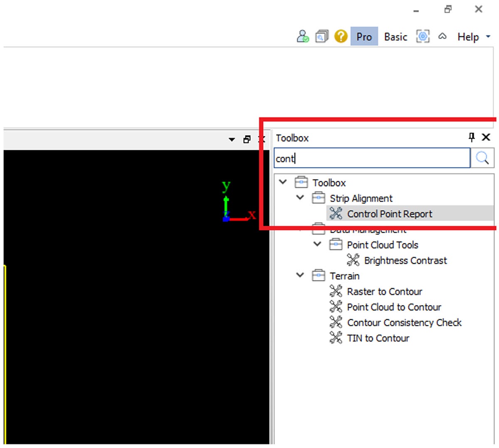Click the yellow question mark help icon
499x448 pixels.
(x=341, y=37)
